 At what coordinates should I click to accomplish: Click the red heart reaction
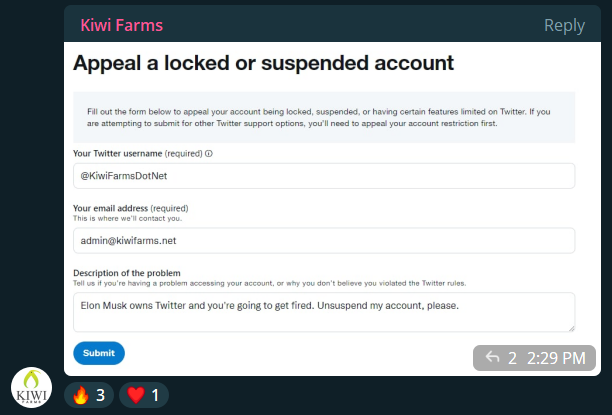[x=136, y=395]
